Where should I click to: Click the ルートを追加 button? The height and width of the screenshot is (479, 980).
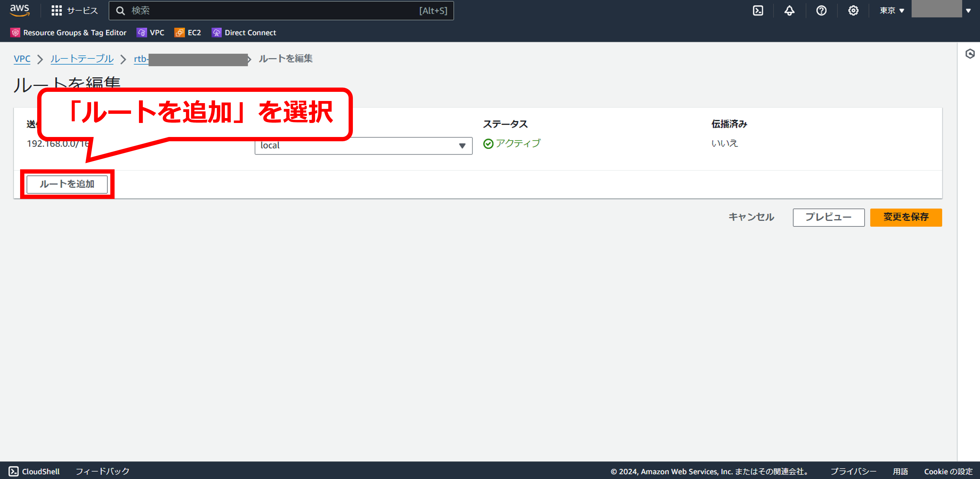point(67,184)
